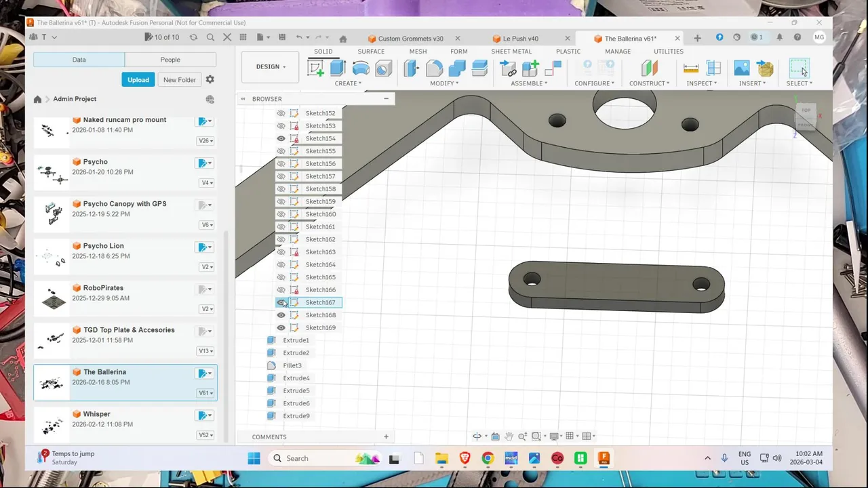Expand the ASSEMBLE menu dropdown
This screenshot has height=488, width=868.
[530, 83]
